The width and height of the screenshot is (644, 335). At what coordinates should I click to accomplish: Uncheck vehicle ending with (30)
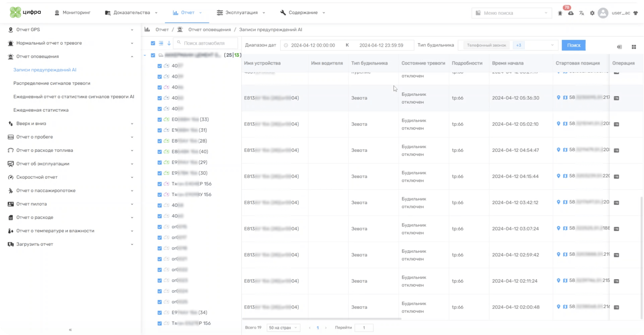coord(160,173)
